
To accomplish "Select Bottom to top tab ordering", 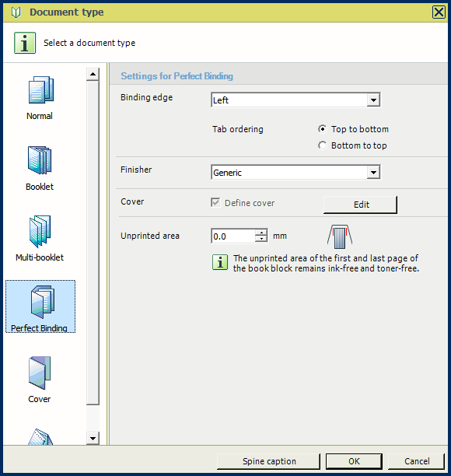I will click(x=323, y=145).
